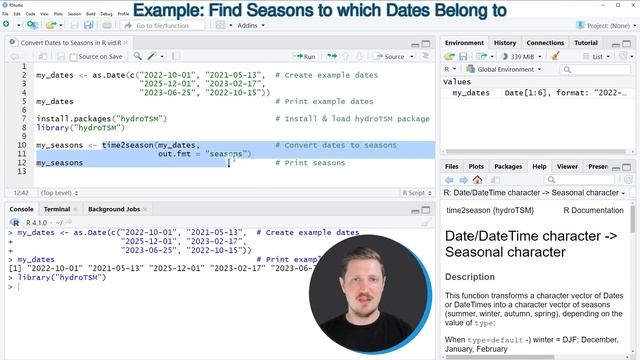Click the Open File folder icon
Image resolution: width=640 pixels, height=360 pixels.
point(51,25)
